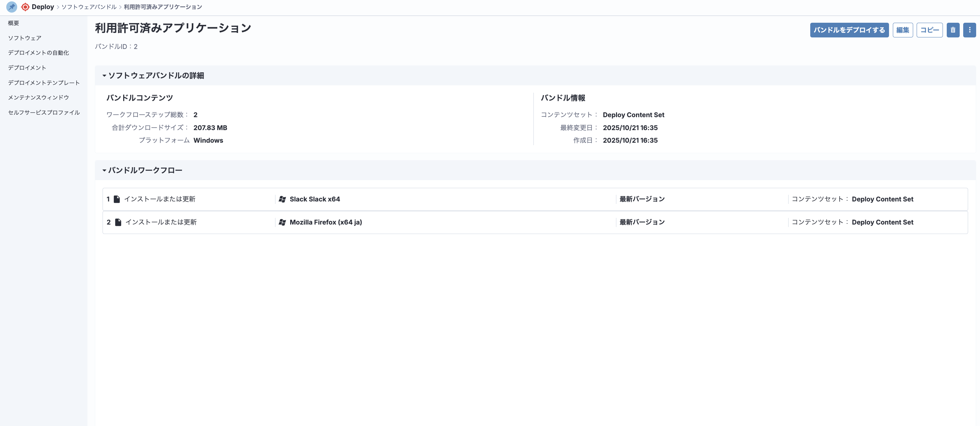Click ソフトウェアバンドル breadcrumb link
The image size is (980, 426).
pos(89,7)
